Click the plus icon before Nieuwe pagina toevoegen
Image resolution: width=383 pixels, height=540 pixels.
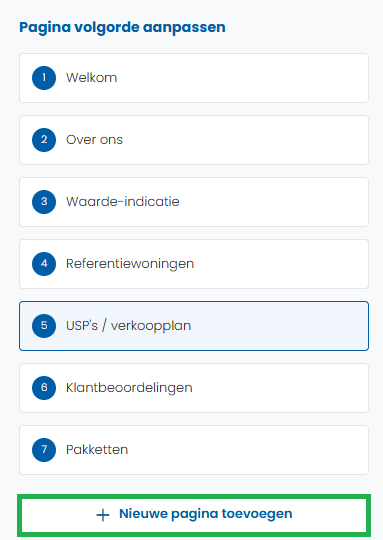[103, 515]
